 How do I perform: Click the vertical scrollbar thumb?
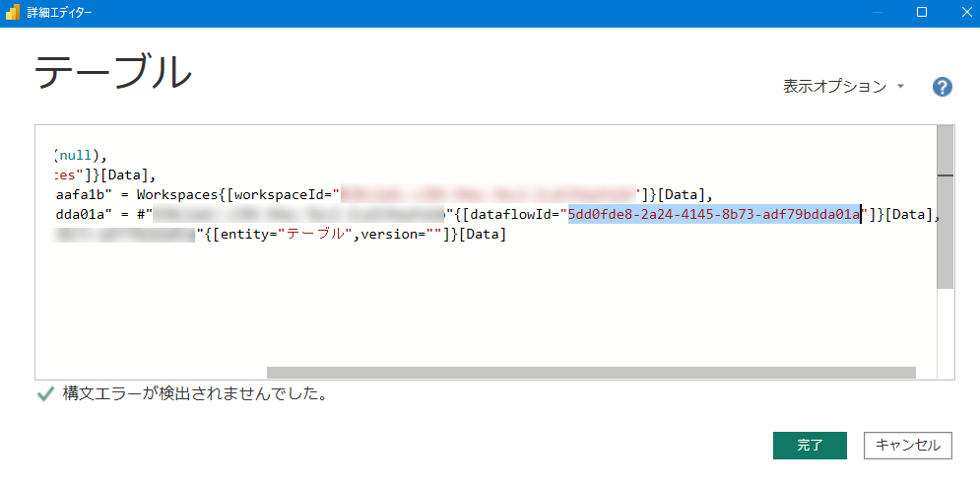point(946,207)
